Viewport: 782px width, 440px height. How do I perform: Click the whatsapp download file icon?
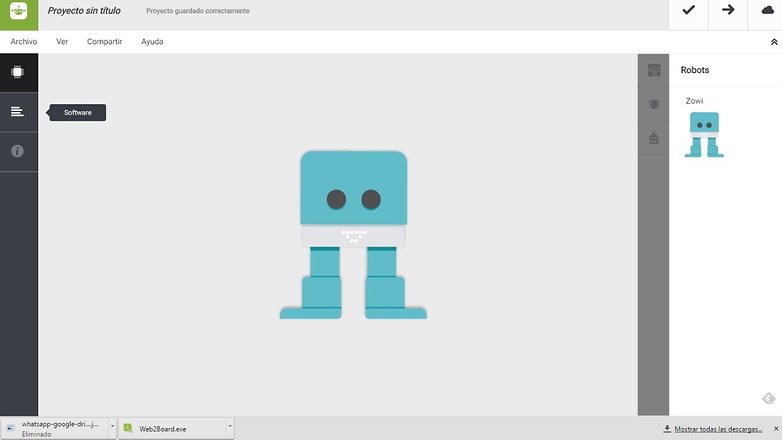(x=10, y=428)
